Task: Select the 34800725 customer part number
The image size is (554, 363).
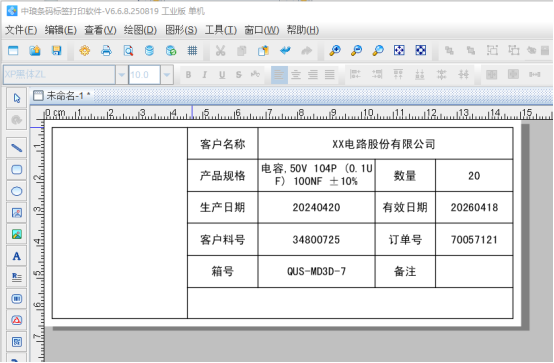Action: [x=316, y=240]
